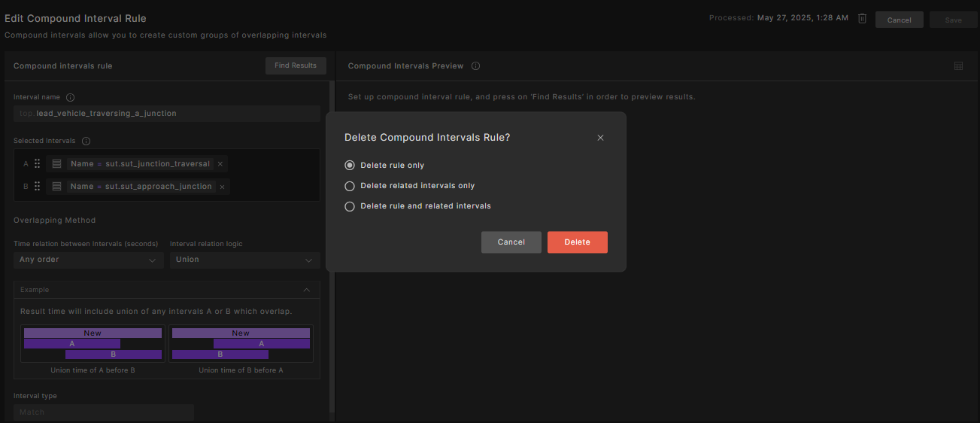Choose 'Delete related intervals only' option
Image resolution: width=980 pixels, height=423 pixels.
click(350, 186)
